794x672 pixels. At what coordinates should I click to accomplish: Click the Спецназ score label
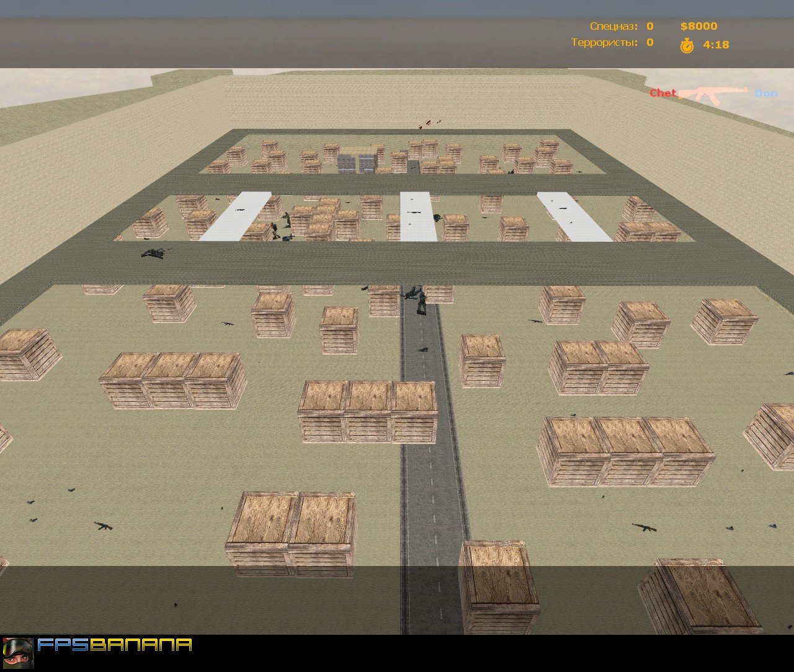coord(613,26)
